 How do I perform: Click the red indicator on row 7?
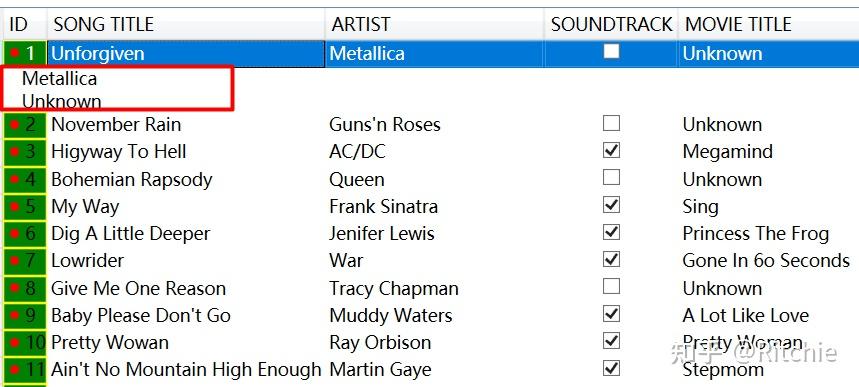pos(15,260)
